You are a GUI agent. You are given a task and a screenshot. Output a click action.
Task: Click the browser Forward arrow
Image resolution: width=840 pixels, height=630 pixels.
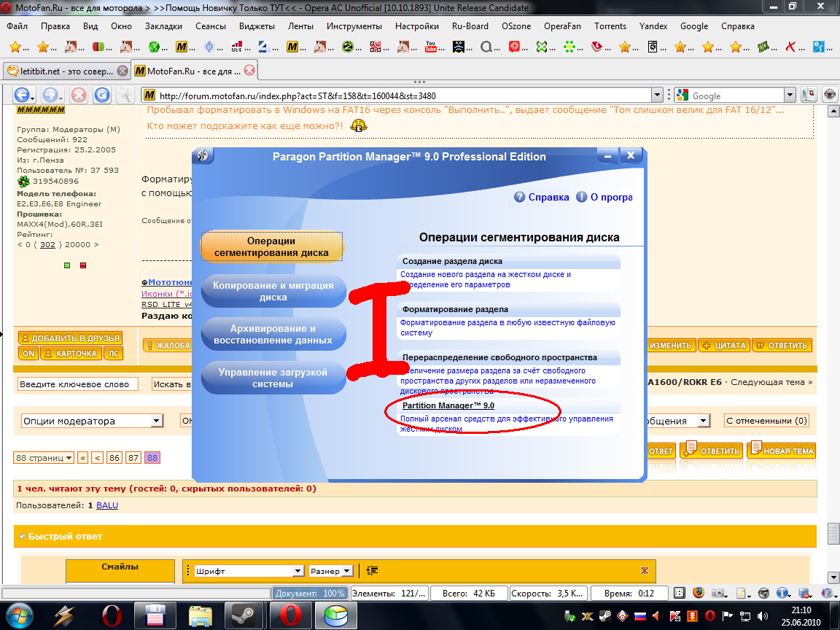51,96
